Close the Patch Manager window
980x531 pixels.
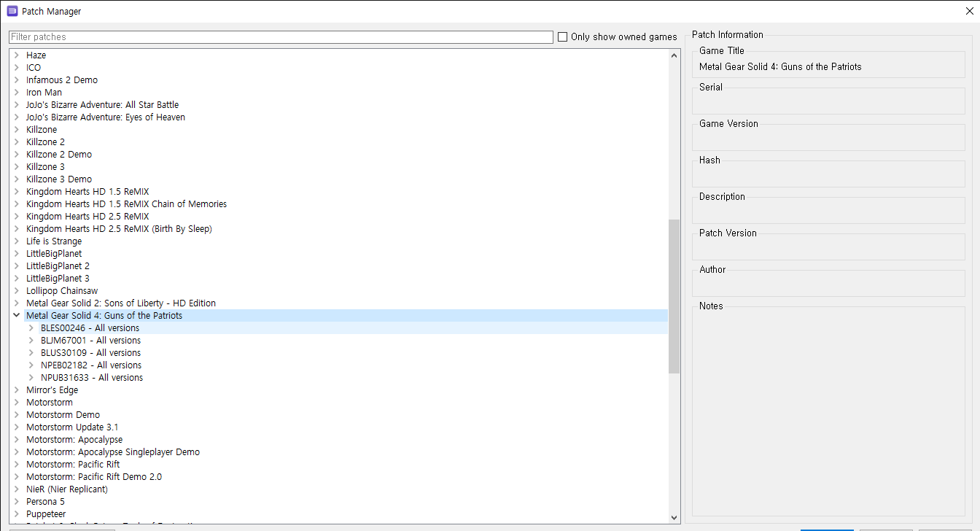tap(969, 11)
